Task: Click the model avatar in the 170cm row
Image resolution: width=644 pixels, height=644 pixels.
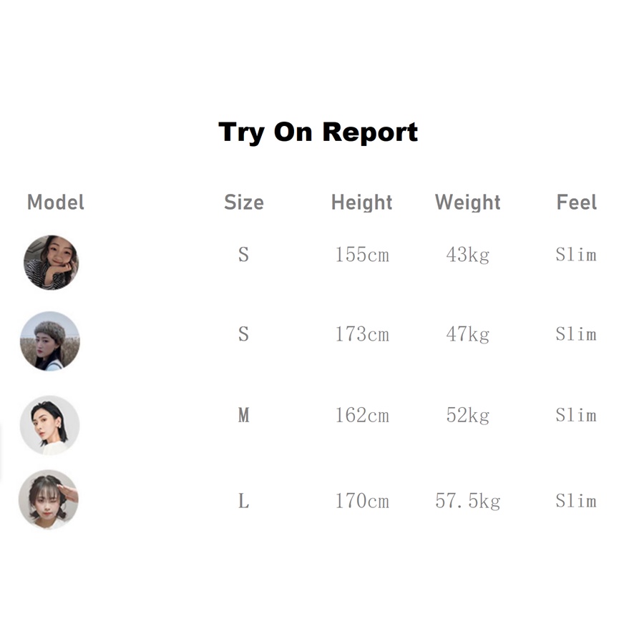Action: pos(49,499)
